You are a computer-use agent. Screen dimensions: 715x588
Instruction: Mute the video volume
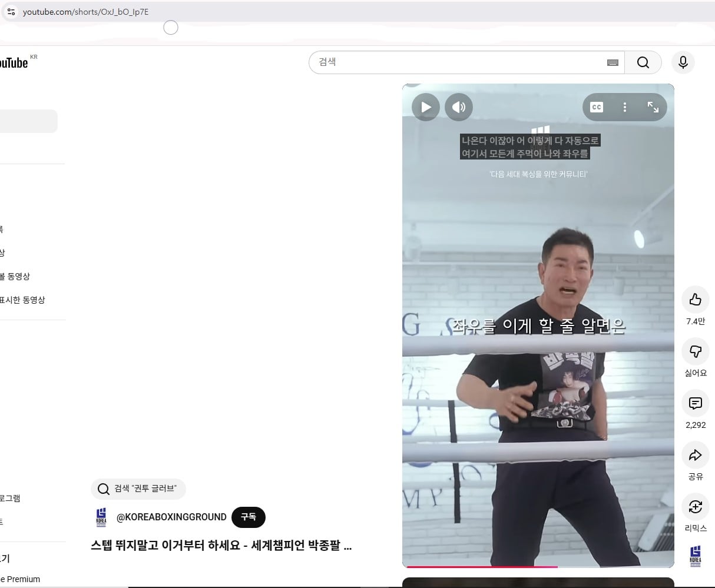click(459, 107)
